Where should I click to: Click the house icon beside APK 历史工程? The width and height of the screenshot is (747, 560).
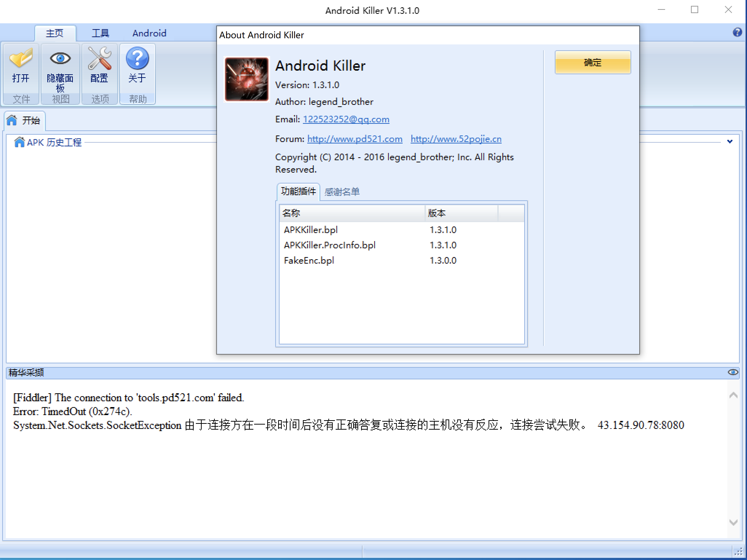(19, 142)
